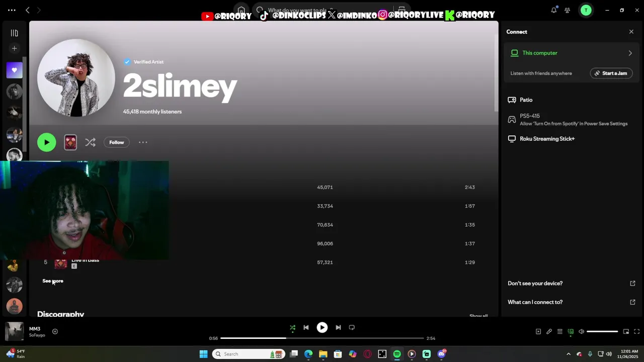Viewport: 644px width, 362px height.
Task: Open the Queue icon
Action: tap(559, 332)
